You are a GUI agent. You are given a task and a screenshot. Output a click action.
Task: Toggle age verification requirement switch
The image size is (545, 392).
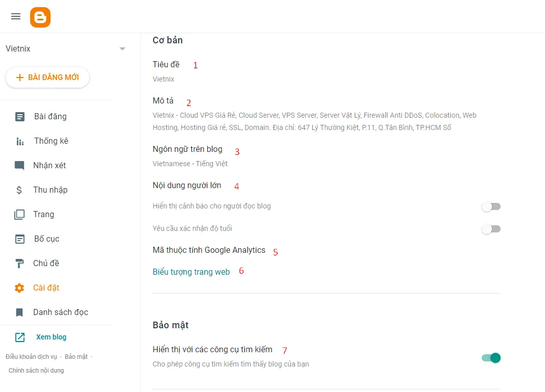pyautogui.click(x=491, y=229)
